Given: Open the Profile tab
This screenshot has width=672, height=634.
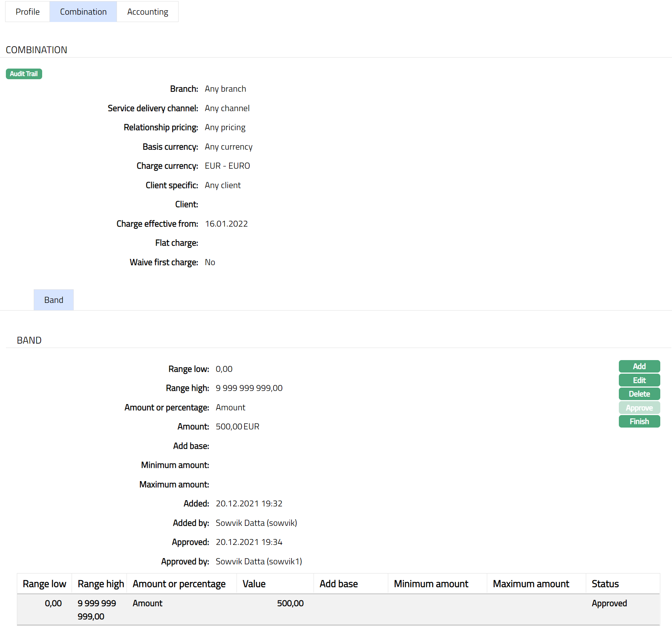Looking at the screenshot, I should click(x=27, y=12).
